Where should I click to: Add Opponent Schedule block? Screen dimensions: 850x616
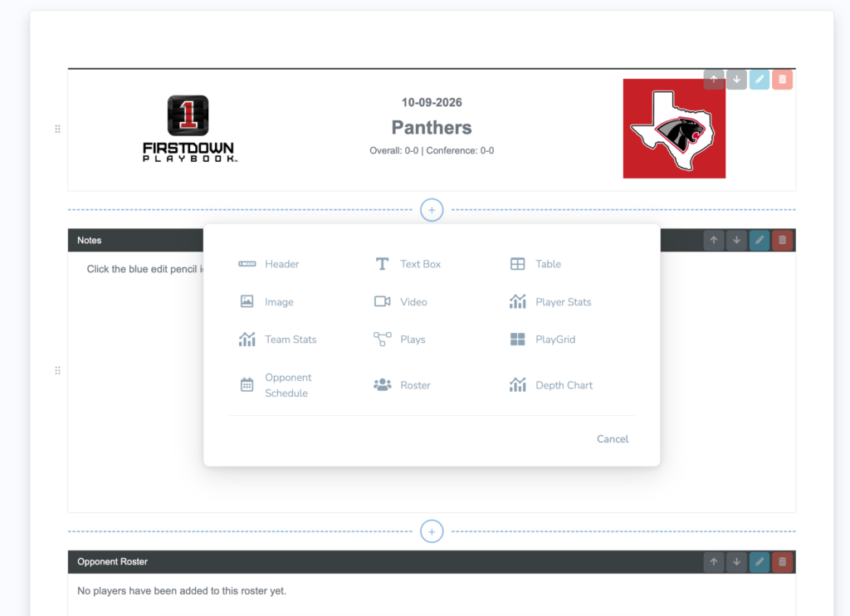pyautogui.click(x=276, y=385)
